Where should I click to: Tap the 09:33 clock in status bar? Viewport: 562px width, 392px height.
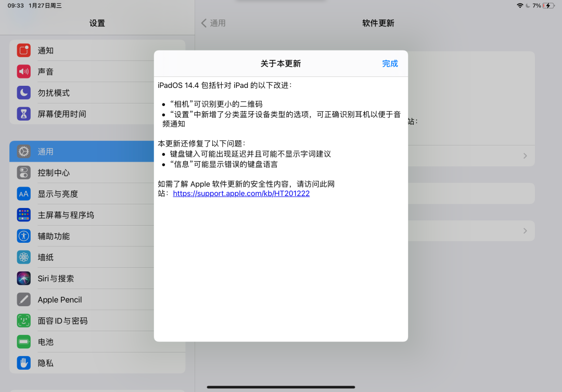(x=16, y=6)
